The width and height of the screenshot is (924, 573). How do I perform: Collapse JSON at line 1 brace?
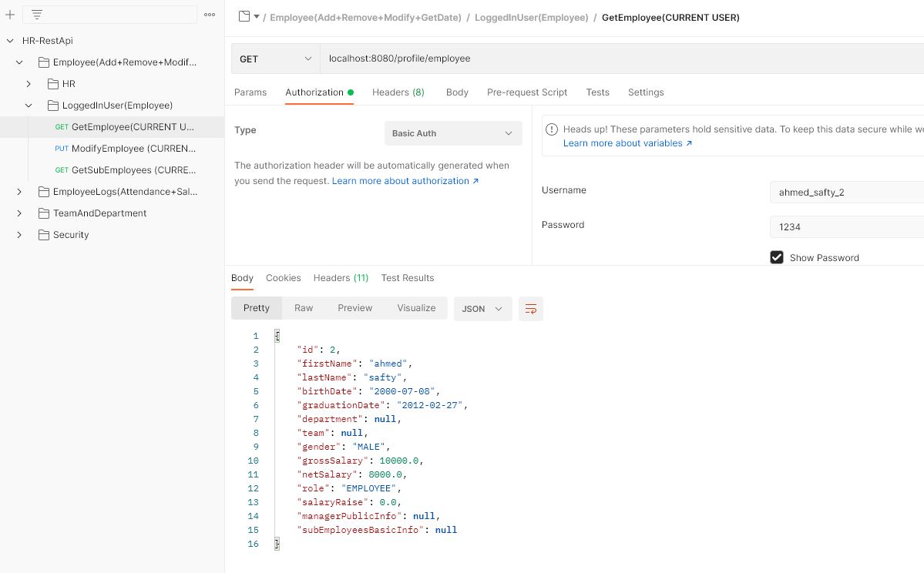coord(277,336)
